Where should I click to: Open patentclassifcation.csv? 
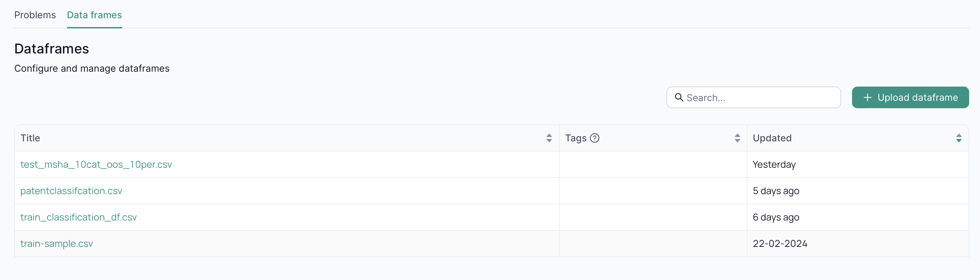[x=71, y=191]
